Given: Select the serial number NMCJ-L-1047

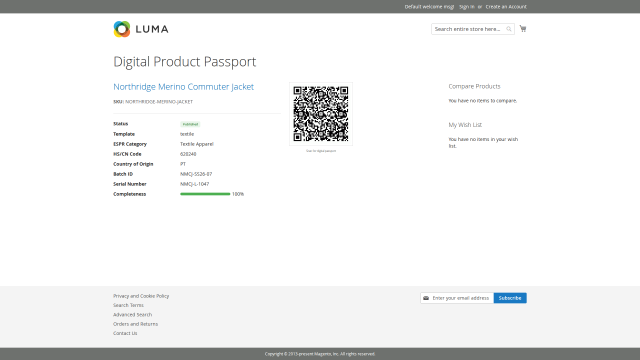Looking at the screenshot, I should [x=195, y=184].
